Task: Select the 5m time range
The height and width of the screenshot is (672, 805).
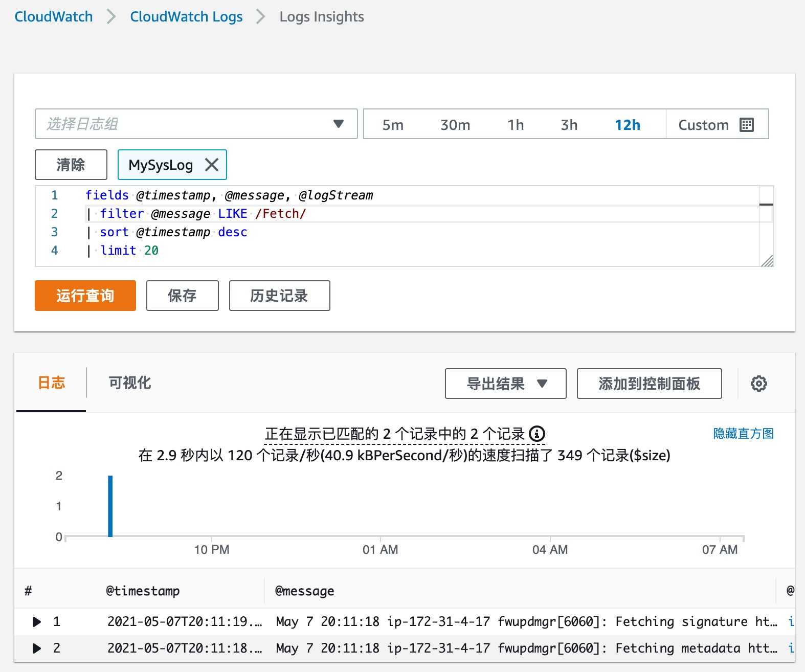Action: [x=393, y=125]
